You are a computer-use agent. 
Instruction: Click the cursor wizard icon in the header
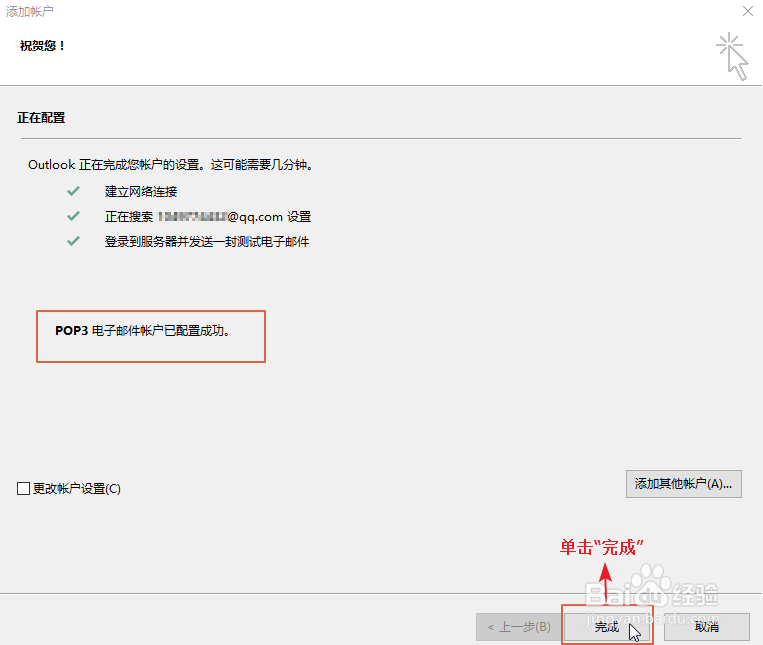[x=732, y=56]
